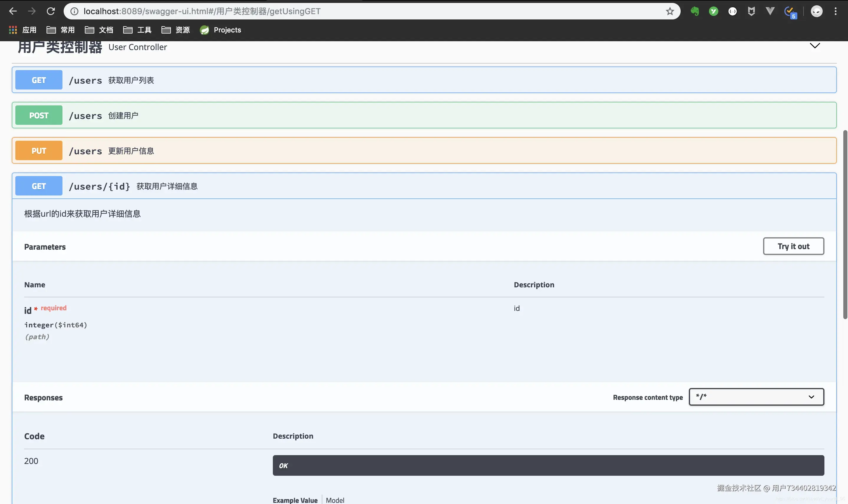
Task: Click the Evernote elephant extension icon
Action: tap(695, 11)
